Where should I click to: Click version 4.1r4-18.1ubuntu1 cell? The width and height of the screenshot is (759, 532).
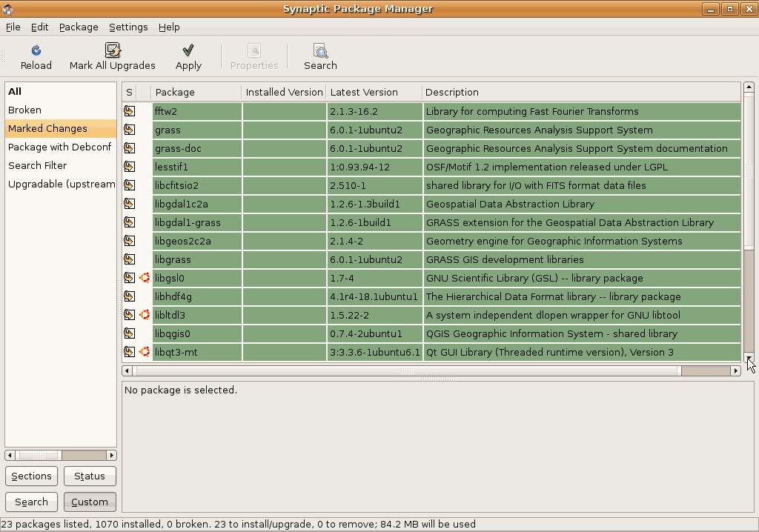(374, 296)
